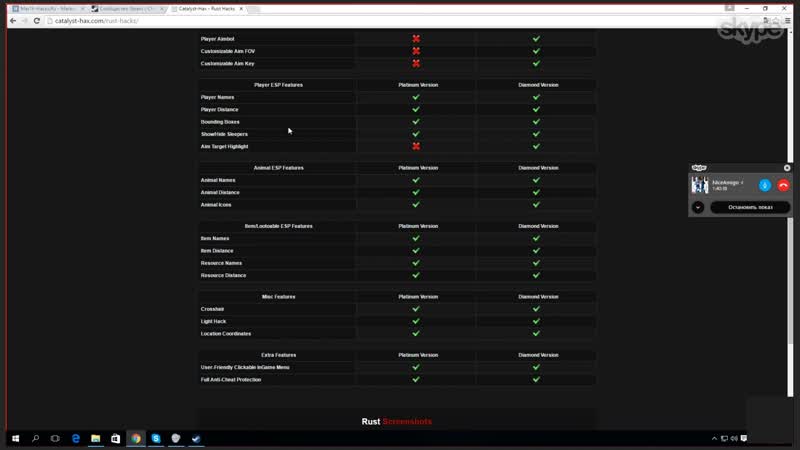Click the volume icon in system tray

point(734,438)
